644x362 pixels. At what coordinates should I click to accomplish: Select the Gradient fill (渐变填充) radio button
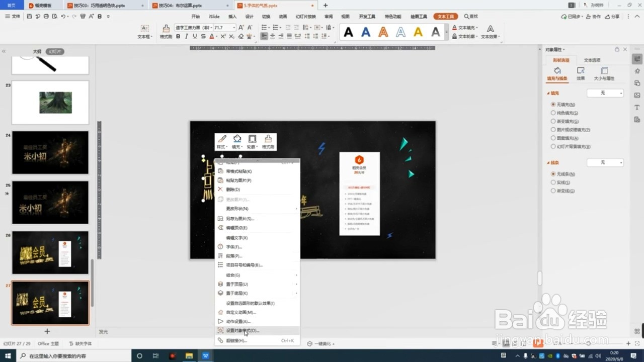[553, 121]
